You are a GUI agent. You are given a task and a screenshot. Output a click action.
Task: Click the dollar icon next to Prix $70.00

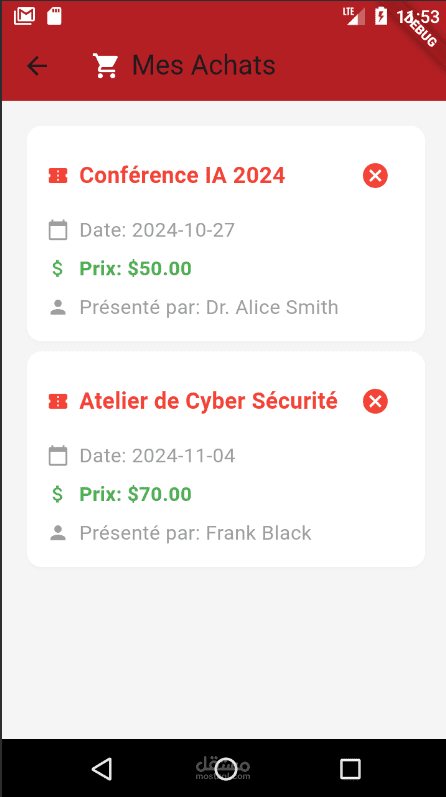point(58,494)
